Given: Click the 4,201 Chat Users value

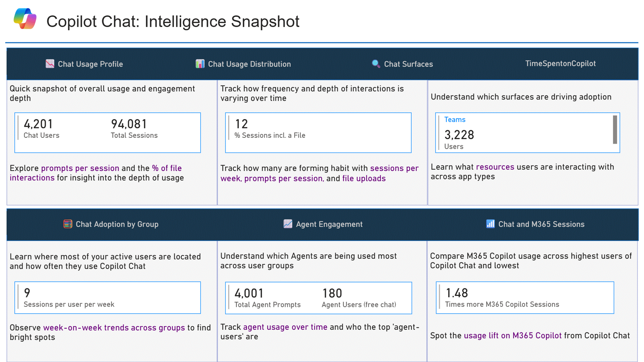Looking at the screenshot, I should tap(38, 124).
